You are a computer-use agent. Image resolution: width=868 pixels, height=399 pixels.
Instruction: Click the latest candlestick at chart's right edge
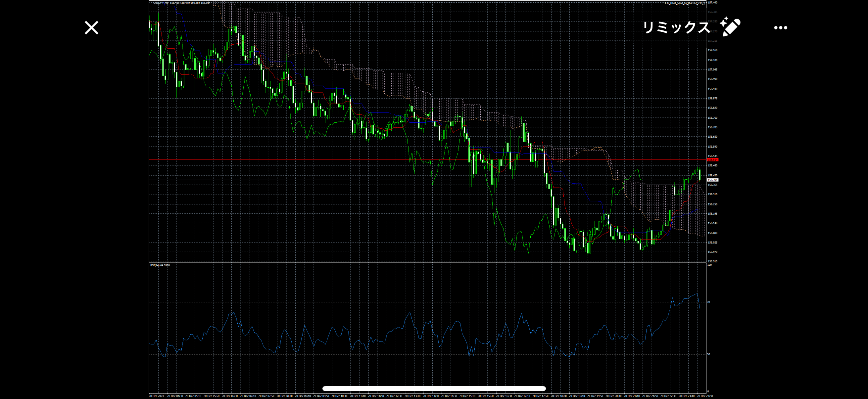pos(700,175)
